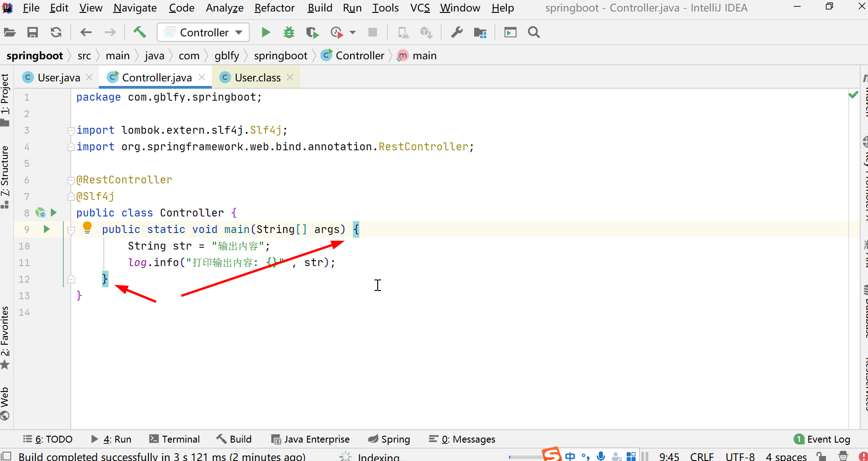
Task: Click the tool window quick access icon
Action: pos(6,456)
